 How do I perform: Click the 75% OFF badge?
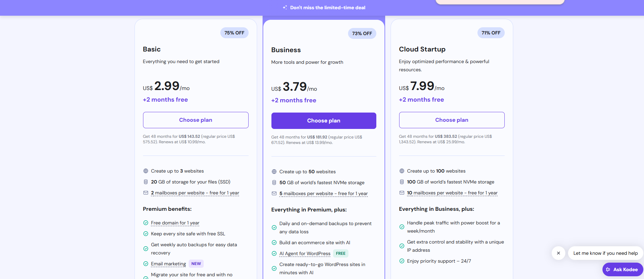(x=234, y=33)
